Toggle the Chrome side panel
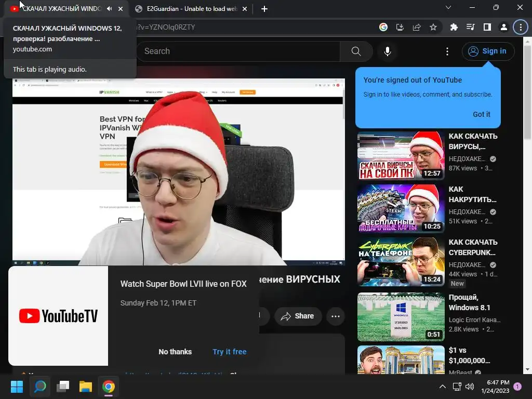Image resolution: width=532 pixels, height=399 pixels. [487, 27]
